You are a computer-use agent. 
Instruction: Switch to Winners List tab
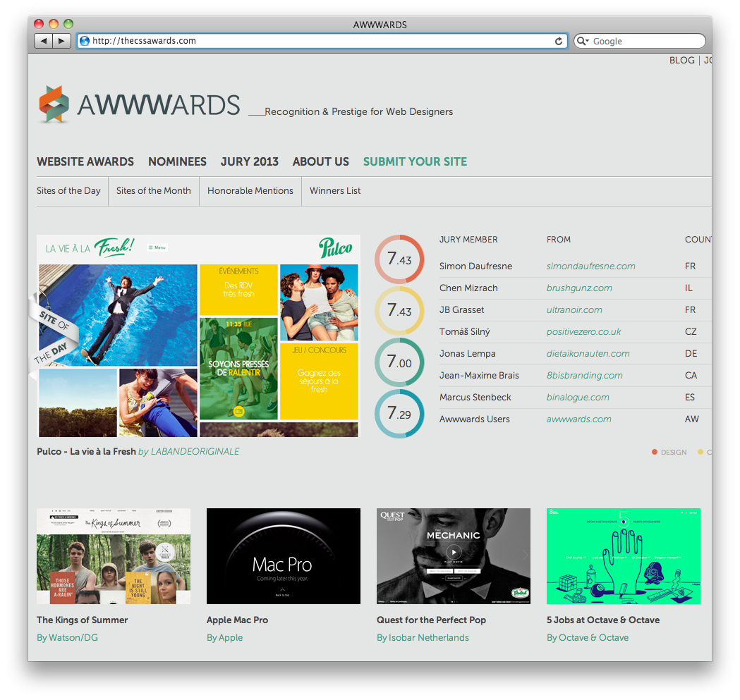point(335,191)
